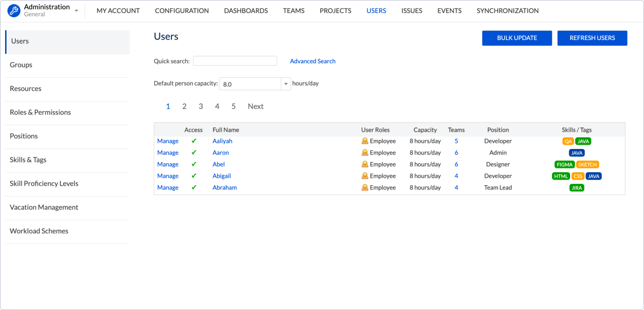Click the green FIGMA skill tag

(564, 165)
